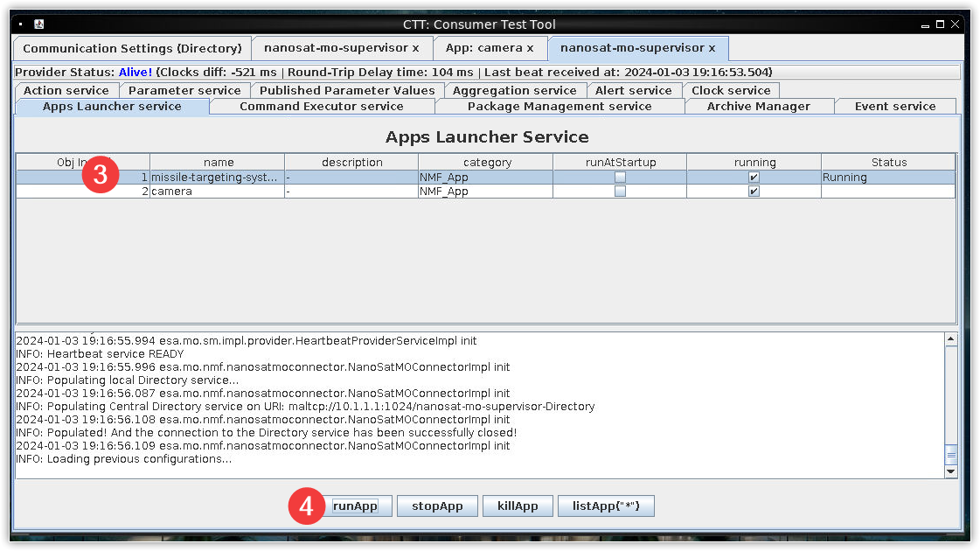Untick running checkbox for the missile-targeting-system row
This screenshot has height=551, width=980.
754,177
